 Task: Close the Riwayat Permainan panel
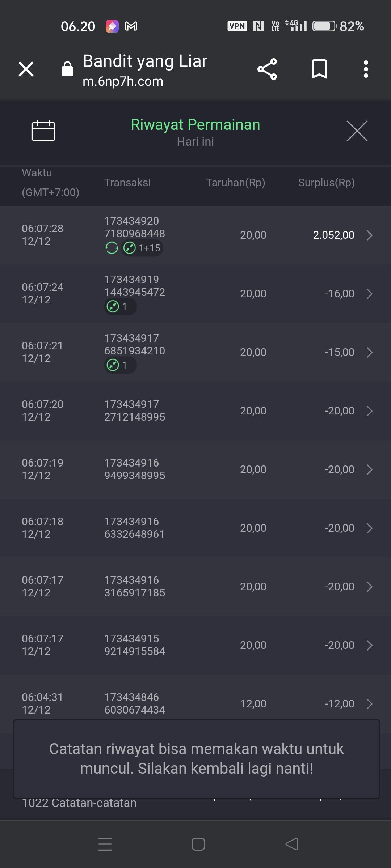click(x=357, y=131)
